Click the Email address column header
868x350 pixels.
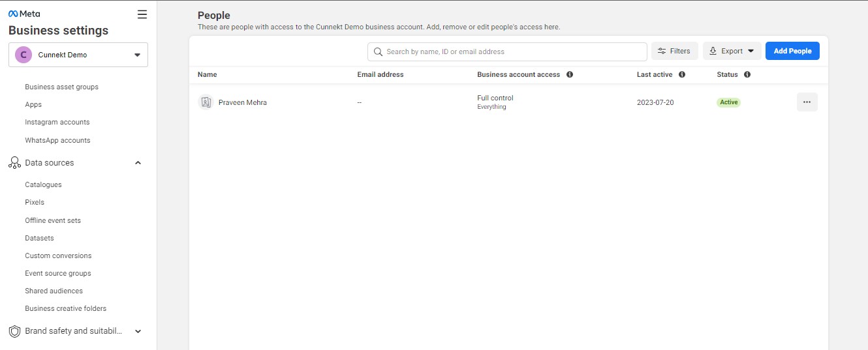pos(380,74)
